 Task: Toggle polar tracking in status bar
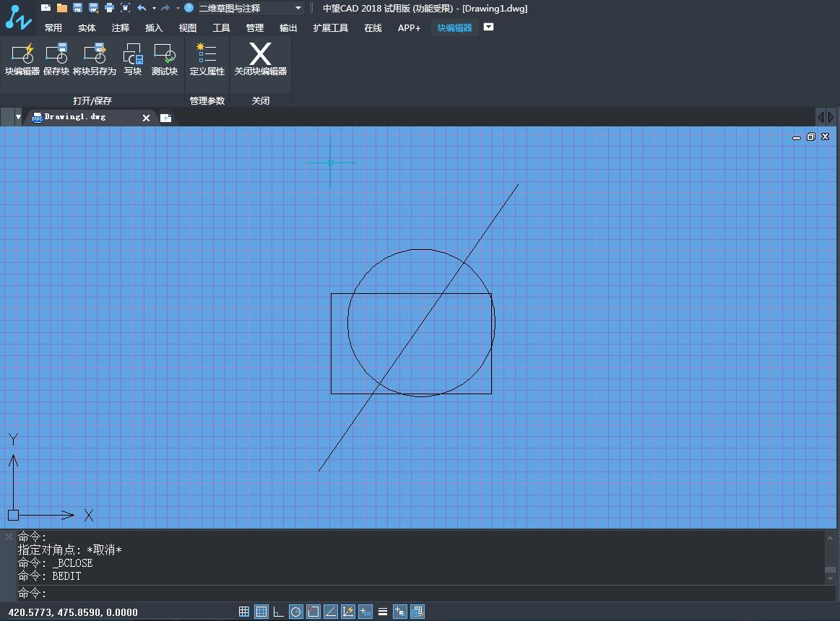(296, 612)
